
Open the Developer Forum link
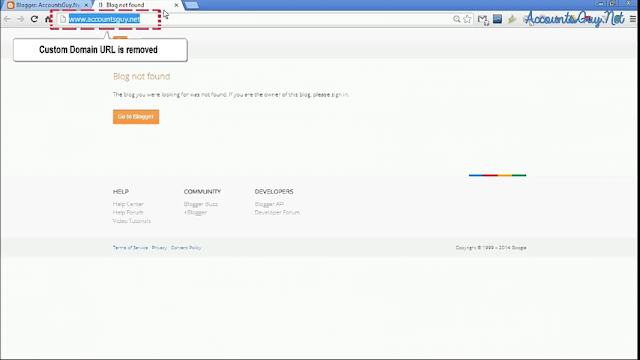[277, 212]
